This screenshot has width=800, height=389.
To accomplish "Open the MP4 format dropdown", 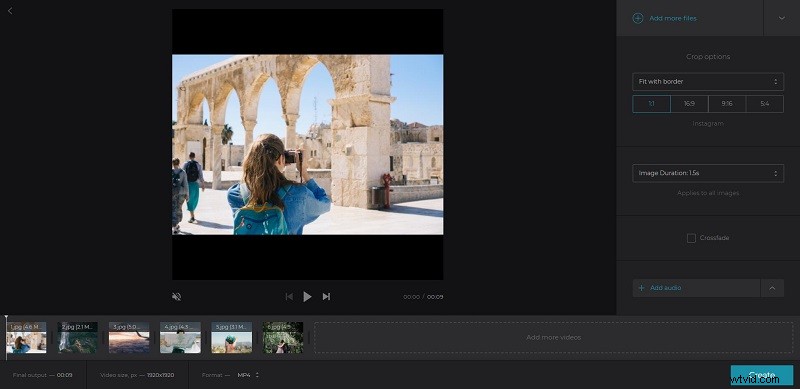I will (x=248, y=375).
